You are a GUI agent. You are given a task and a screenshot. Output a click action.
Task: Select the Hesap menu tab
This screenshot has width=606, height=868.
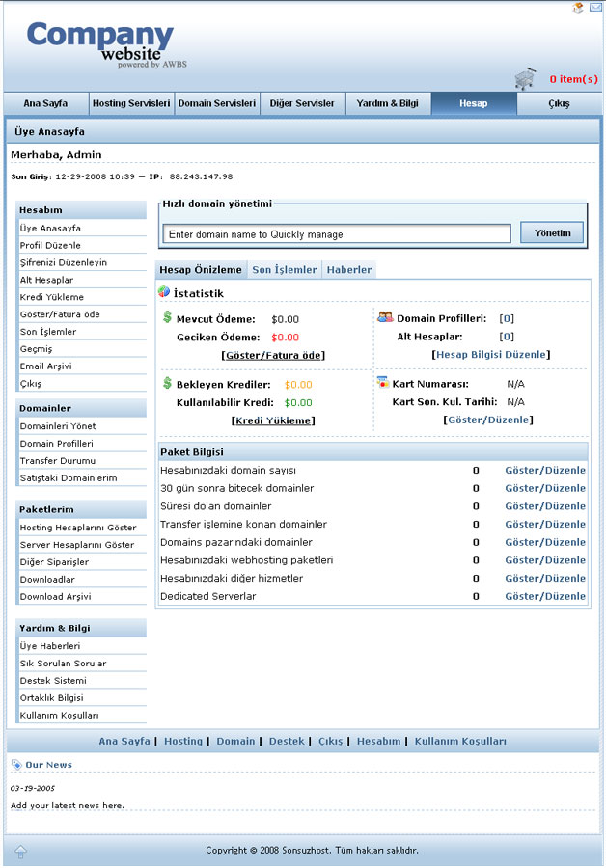pyautogui.click(x=474, y=103)
